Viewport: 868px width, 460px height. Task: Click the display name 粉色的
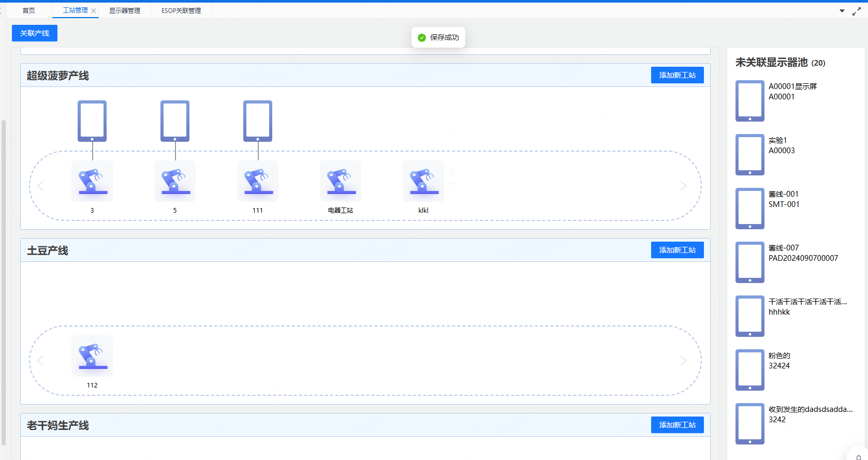coord(779,355)
